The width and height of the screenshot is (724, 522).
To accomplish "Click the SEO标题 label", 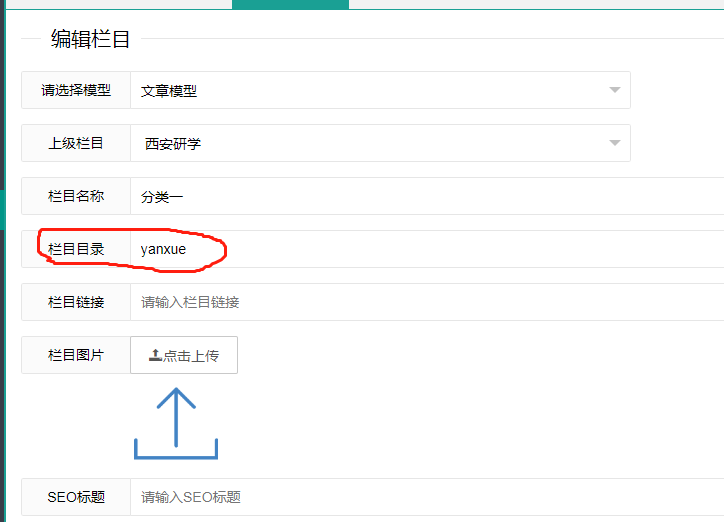I will click(76, 497).
